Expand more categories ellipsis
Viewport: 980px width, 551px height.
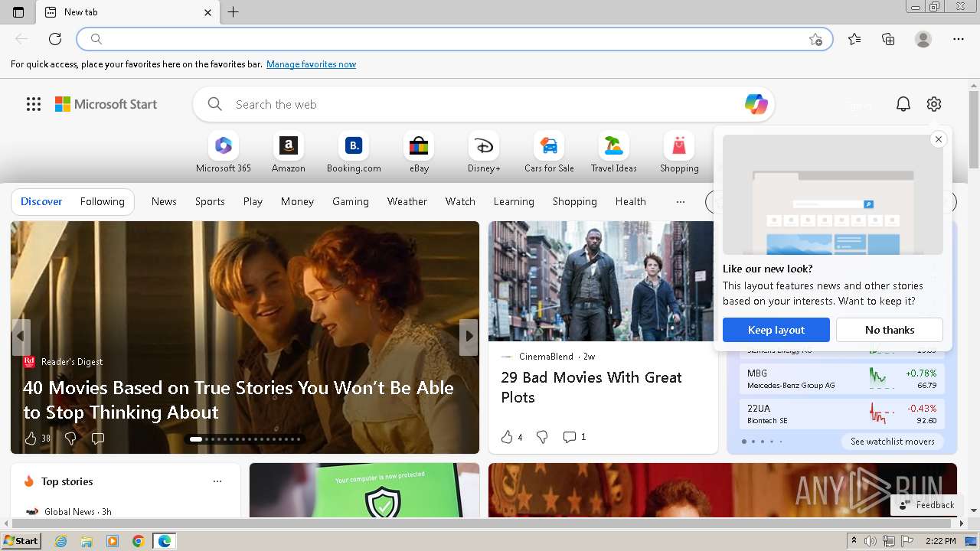[680, 201]
